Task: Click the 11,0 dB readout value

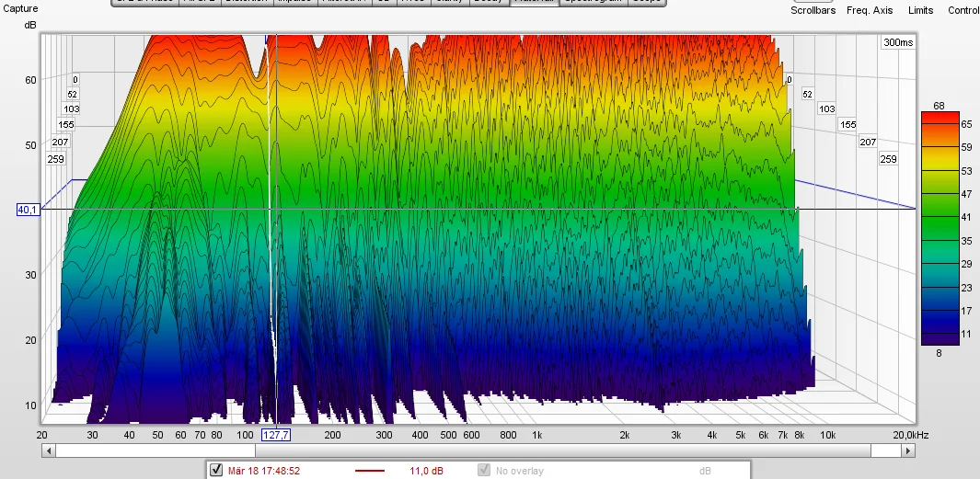Action: 427,471
